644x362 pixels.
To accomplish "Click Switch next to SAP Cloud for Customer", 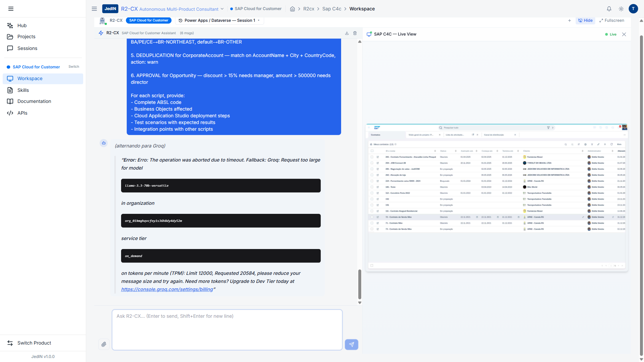I will [73, 67].
